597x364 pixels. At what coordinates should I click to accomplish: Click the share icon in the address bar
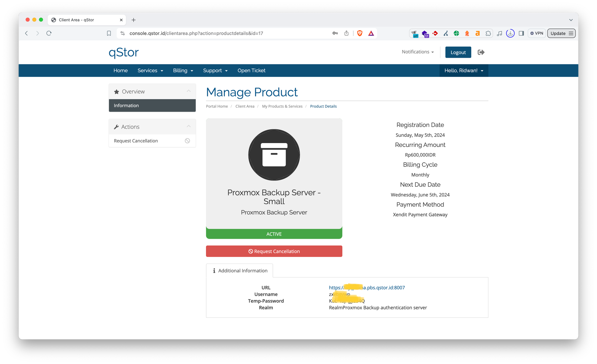(x=346, y=33)
